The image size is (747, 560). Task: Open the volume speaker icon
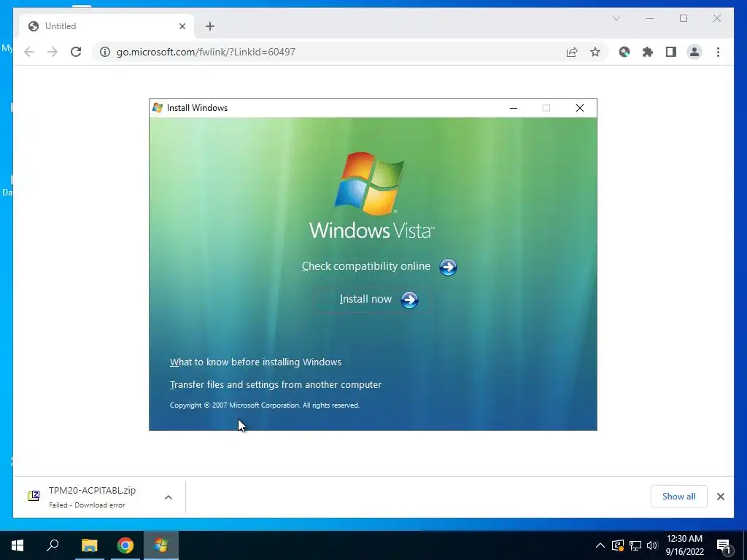(652, 545)
